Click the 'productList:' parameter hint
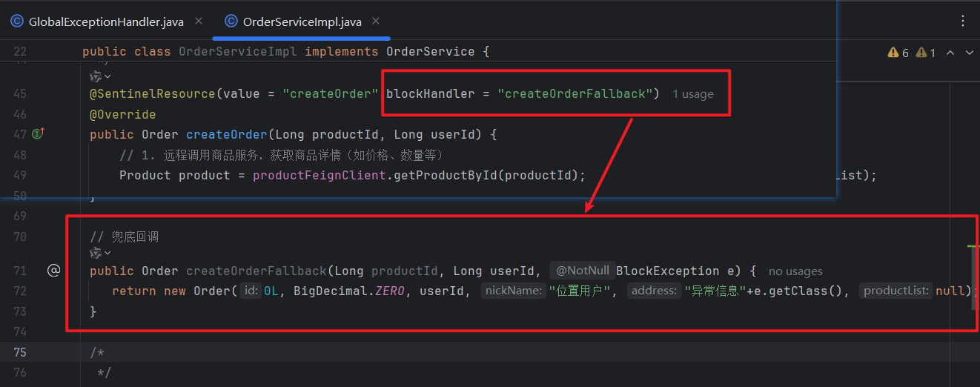The width and height of the screenshot is (980, 387). pyautogui.click(x=897, y=291)
